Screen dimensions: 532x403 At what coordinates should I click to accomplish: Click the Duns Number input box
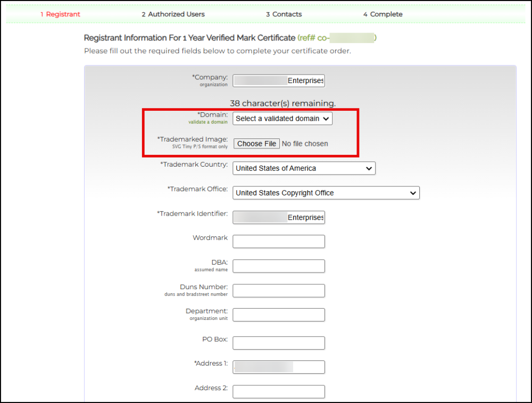pyautogui.click(x=278, y=291)
